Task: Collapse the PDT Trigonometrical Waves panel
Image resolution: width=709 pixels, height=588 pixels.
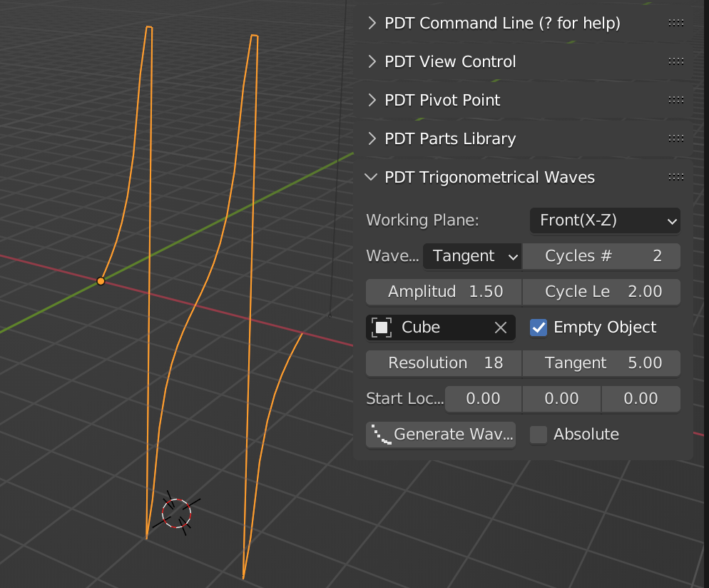Action: [x=372, y=178]
